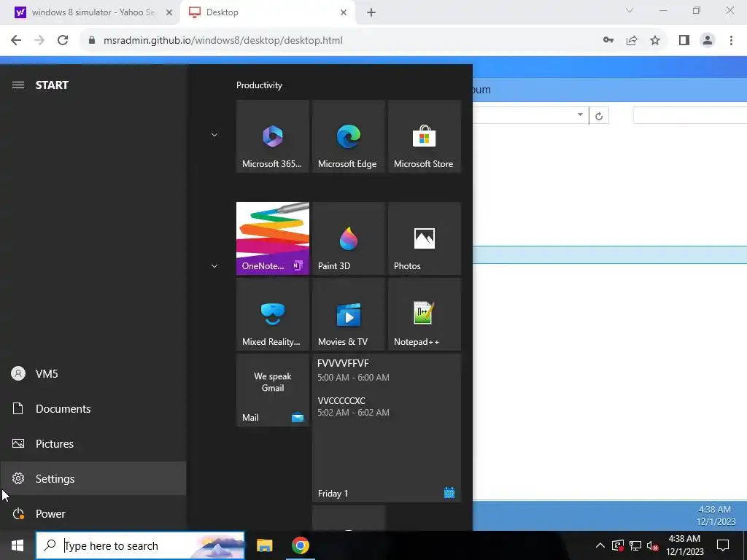The image size is (747, 560).
Task: Open the Chrome three-dot menu
Action: (x=731, y=41)
